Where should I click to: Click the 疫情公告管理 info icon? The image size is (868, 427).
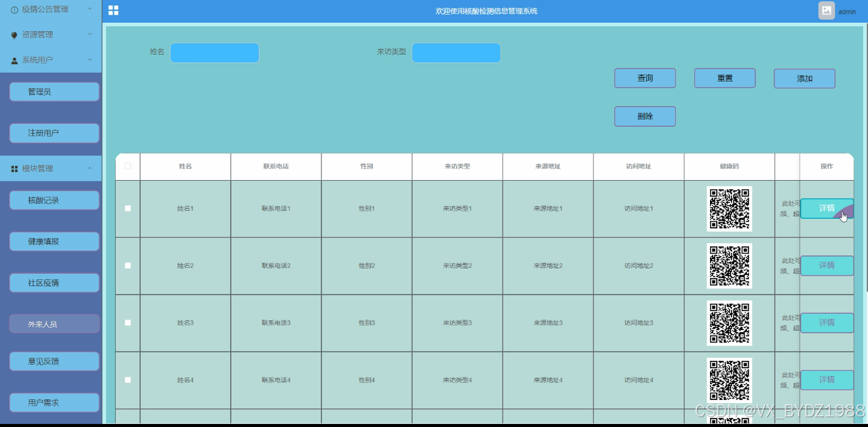[15, 10]
